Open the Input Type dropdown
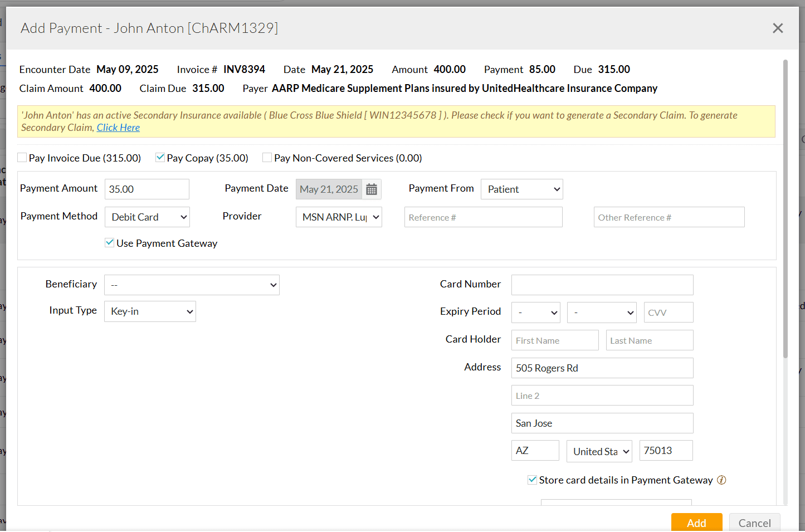The image size is (805, 532). pyautogui.click(x=150, y=311)
